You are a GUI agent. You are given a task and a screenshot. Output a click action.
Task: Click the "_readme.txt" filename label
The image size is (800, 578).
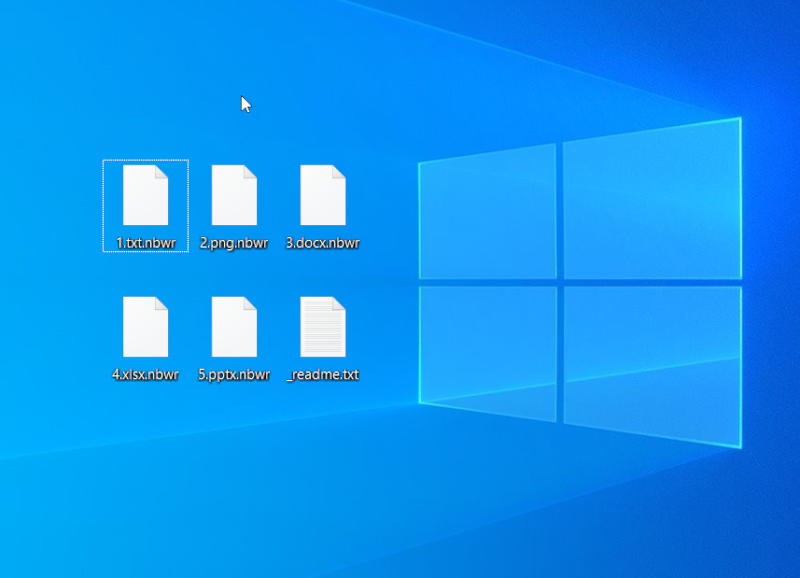(x=323, y=375)
